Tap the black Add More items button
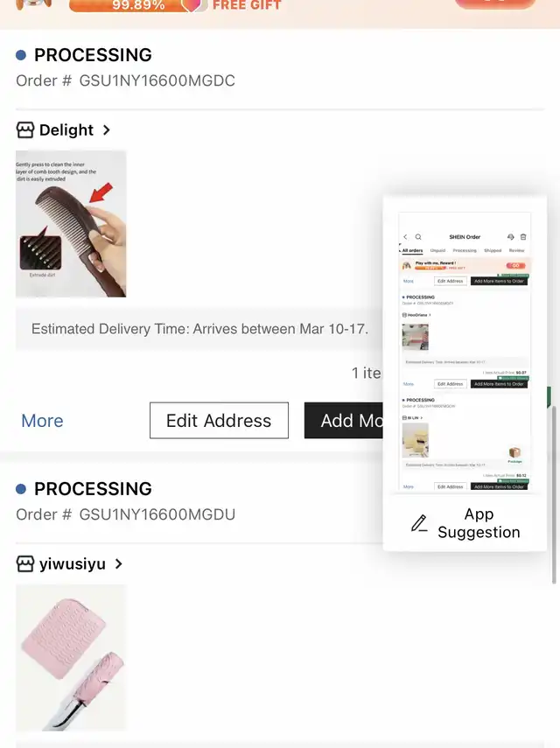The image size is (560, 748). (344, 420)
